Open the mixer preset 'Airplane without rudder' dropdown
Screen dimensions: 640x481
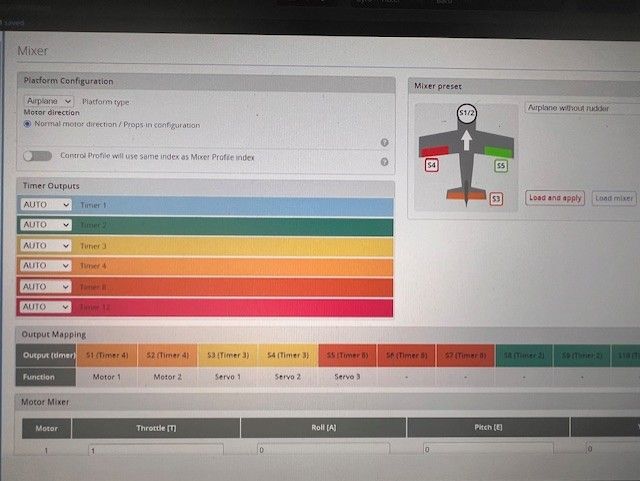[x=580, y=108]
